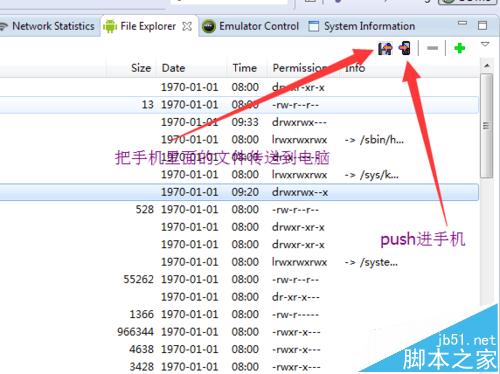
Task: Select the row with size 55262
Action: pyautogui.click(x=239, y=279)
